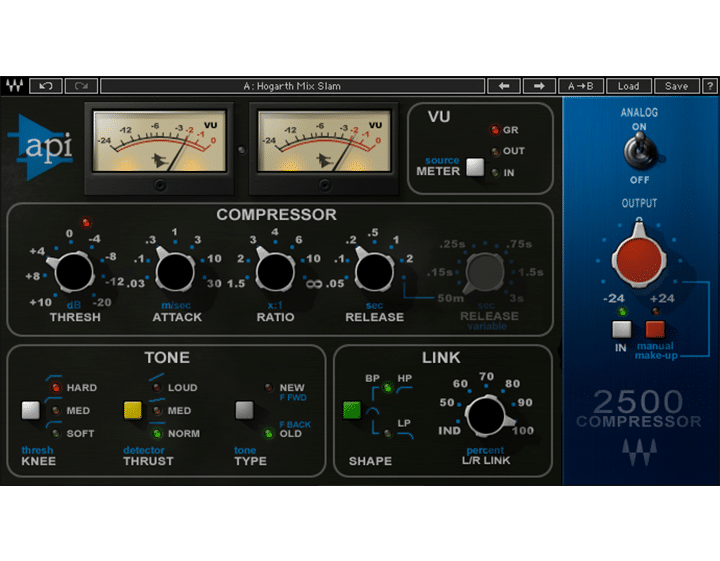The image size is (720, 561).
Task: Flip the ANALOG on/off toggle switch
Action: point(639,152)
